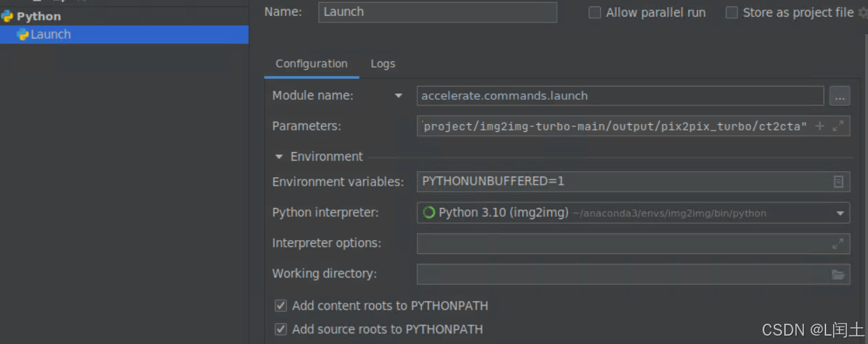Click the Python category logo icon
Image resolution: width=868 pixels, height=344 pixels.
pyautogui.click(x=7, y=16)
